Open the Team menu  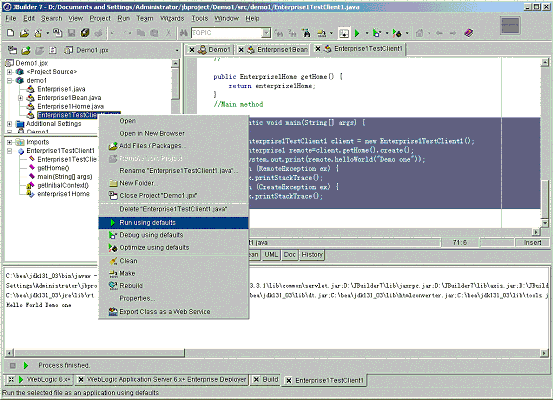click(x=145, y=18)
